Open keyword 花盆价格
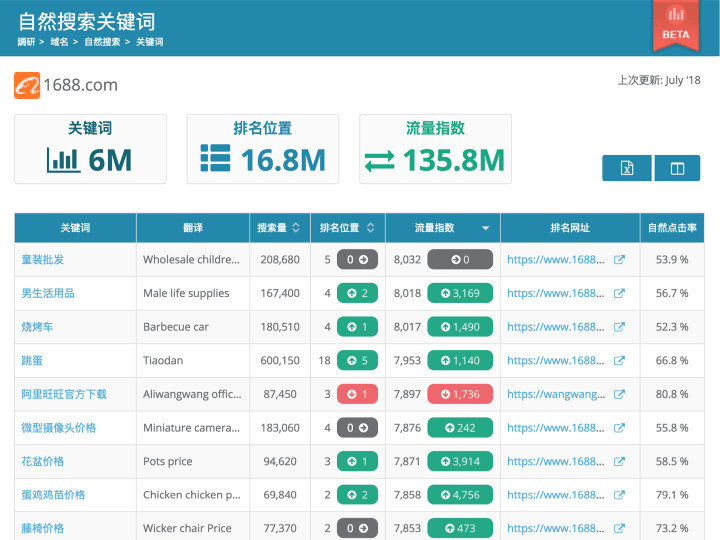The height and width of the screenshot is (540, 720). tap(43, 461)
